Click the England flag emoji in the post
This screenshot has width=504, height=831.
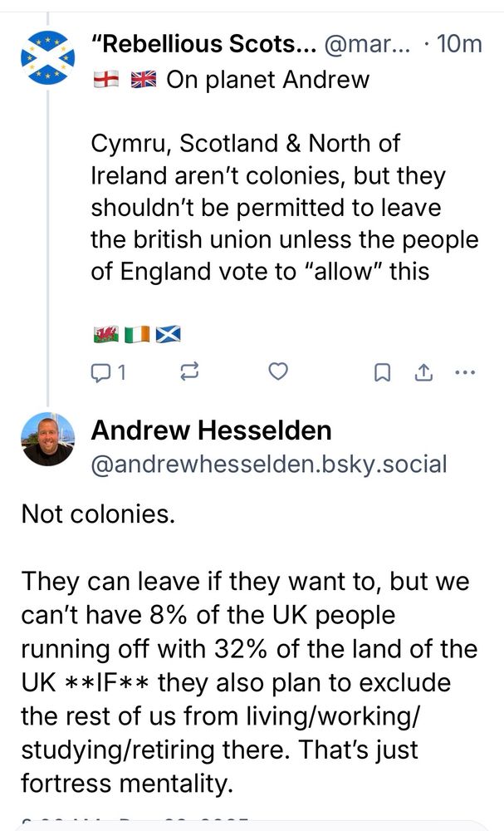coord(107,80)
